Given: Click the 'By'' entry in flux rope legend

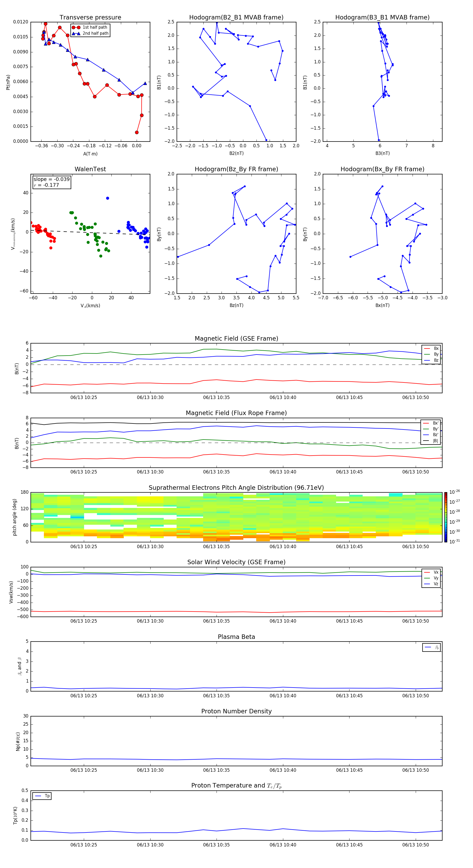Looking at the screenshot, I should [x=431, y=429].
